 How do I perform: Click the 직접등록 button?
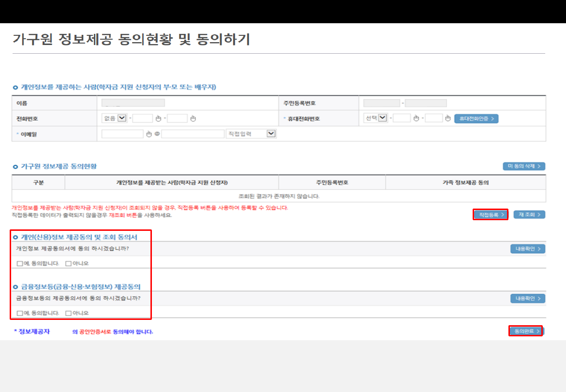(491, 214)
